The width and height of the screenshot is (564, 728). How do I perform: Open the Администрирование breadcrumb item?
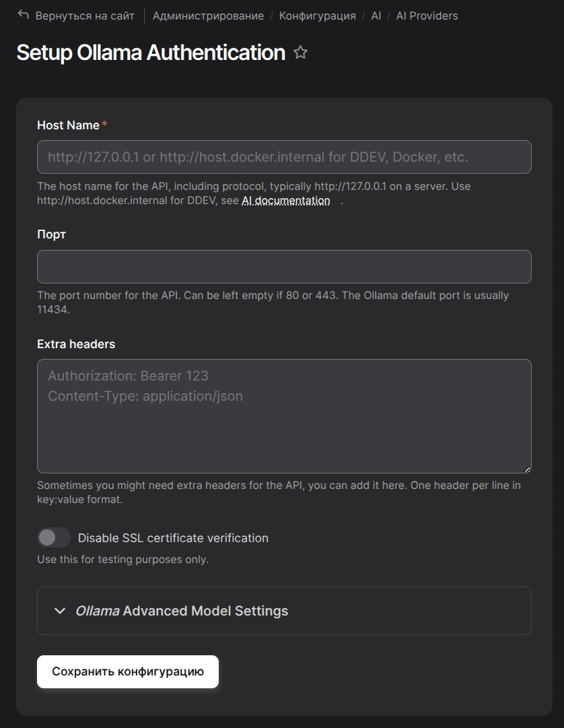tap(208, 15)
